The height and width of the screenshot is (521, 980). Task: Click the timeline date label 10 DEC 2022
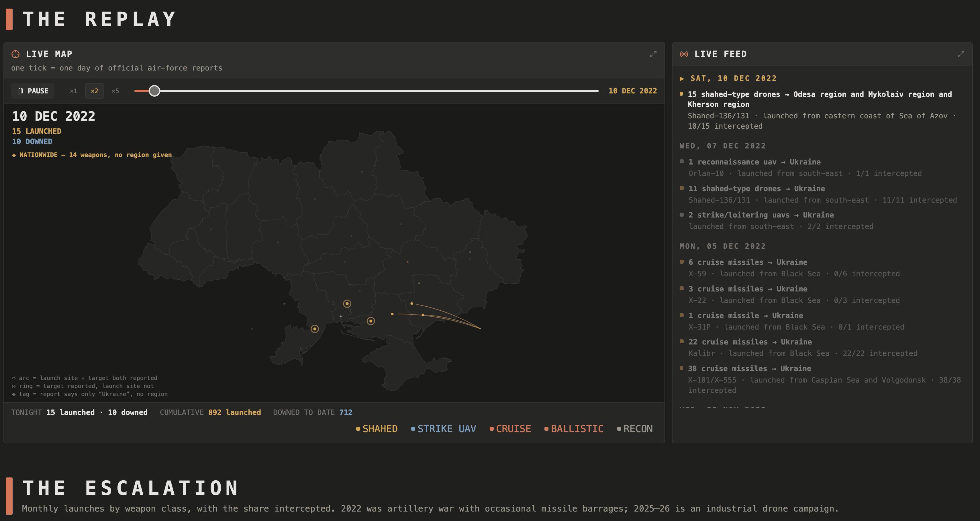(x=632, y=91)
